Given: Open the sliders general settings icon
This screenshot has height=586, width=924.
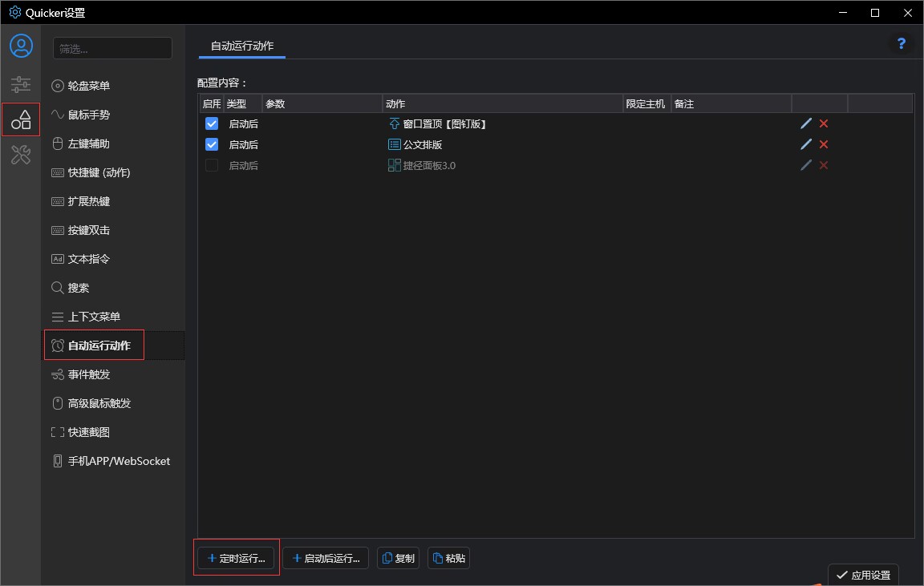Looking at the screenshot, I should click(21, 84).
